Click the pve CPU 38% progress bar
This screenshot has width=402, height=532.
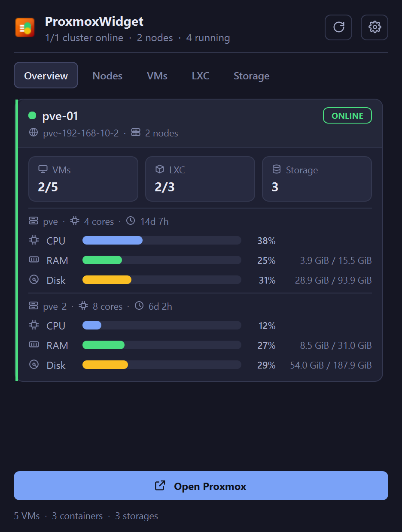click(162, 240)
